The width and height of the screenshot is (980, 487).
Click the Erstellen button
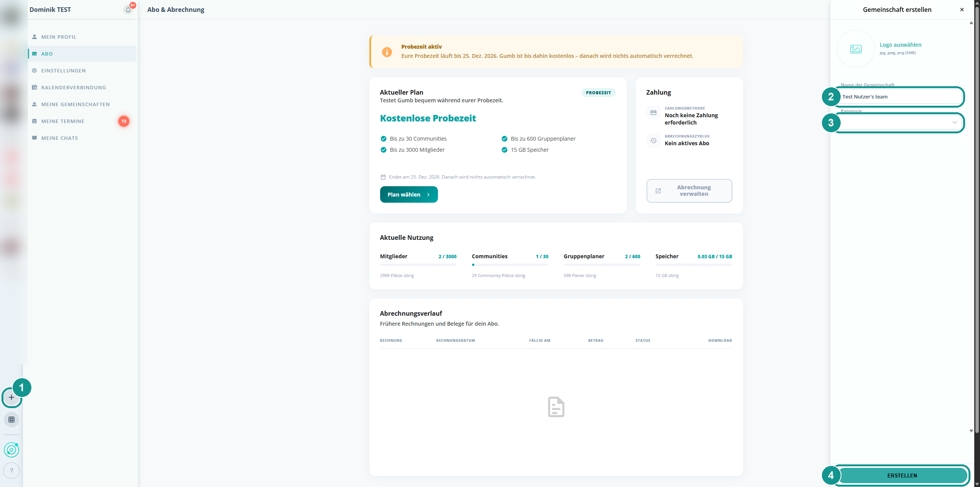tap(902, 476)
